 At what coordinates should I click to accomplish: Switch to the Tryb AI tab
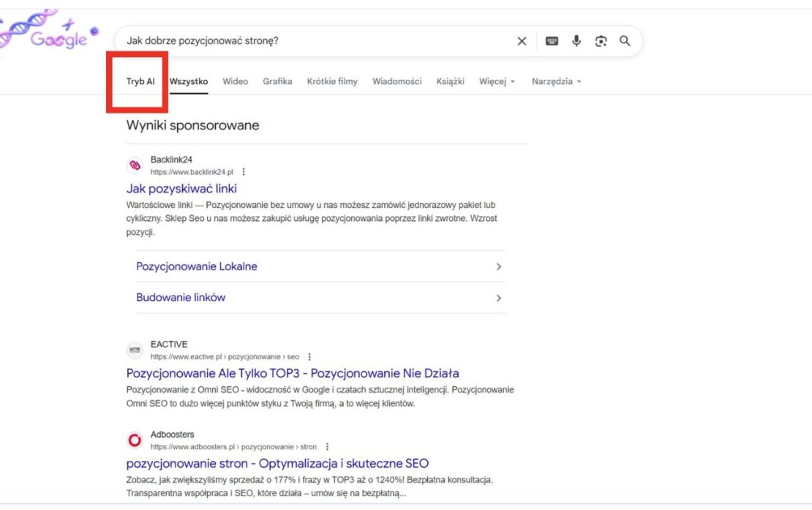point(140,81)
